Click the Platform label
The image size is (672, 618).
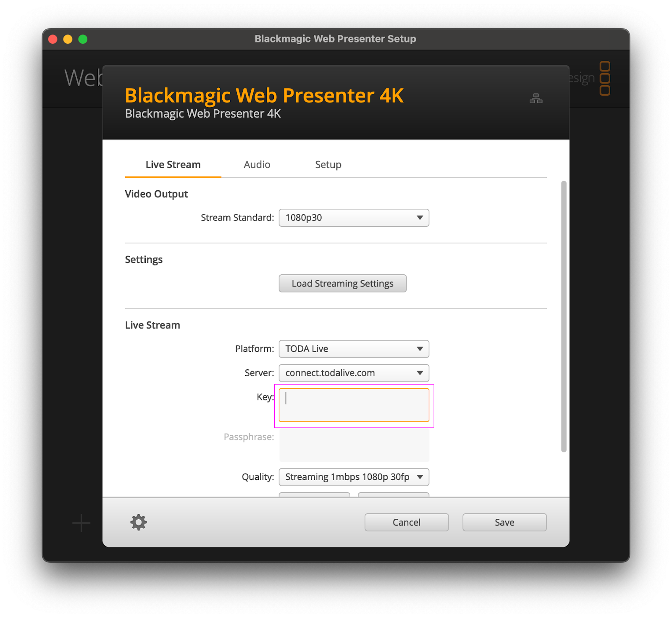(x=255, y=349)
